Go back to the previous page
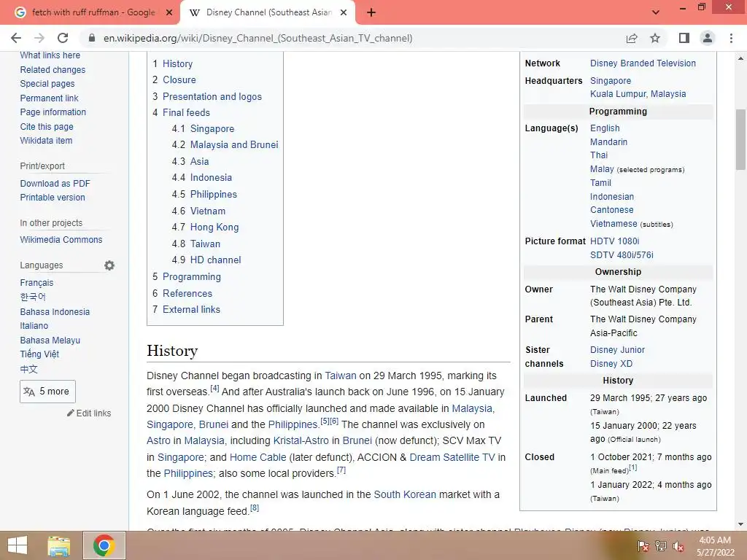 pos(16,38)
